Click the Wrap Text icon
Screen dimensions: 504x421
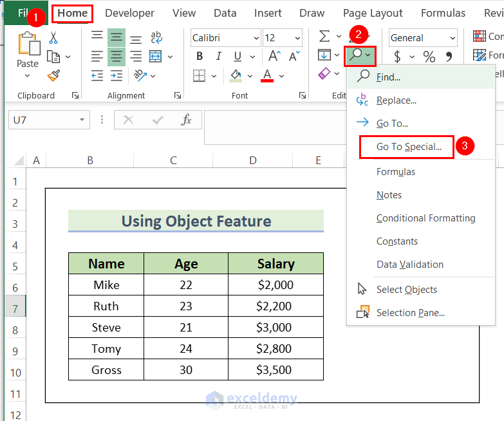(x=156, y=38)
